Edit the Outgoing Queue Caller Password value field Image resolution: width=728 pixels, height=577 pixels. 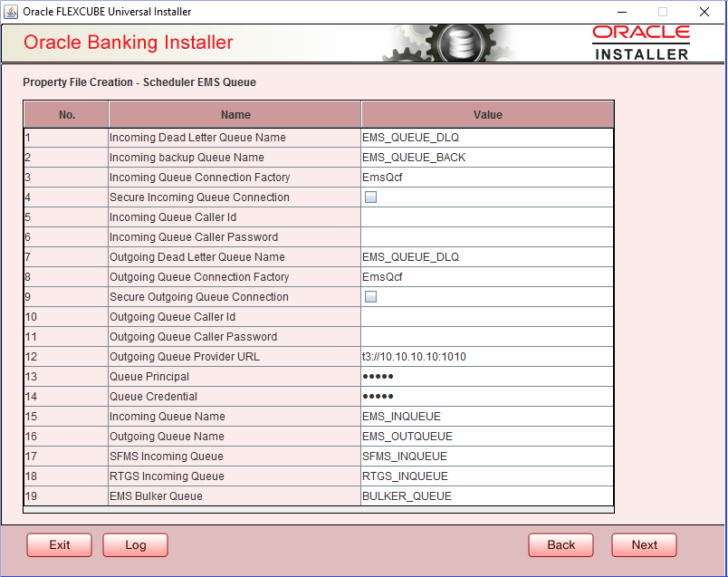click(x=487, y=337)
